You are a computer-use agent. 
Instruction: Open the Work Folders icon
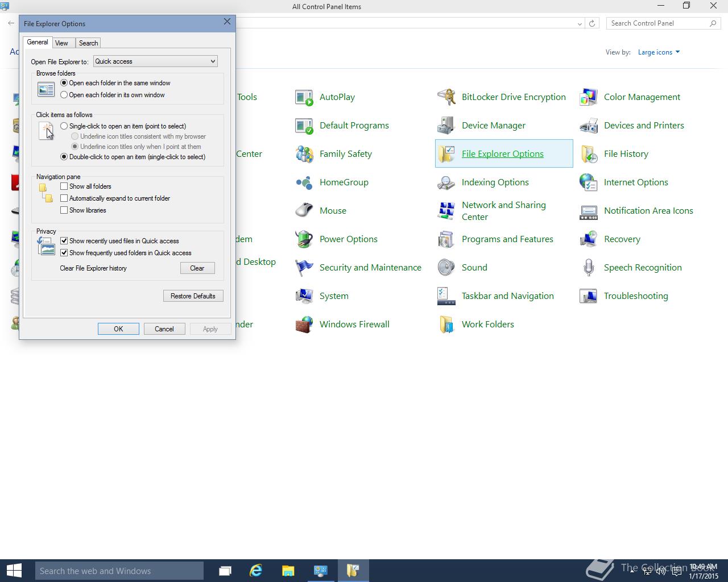pyautogui.click(x=446, y=325)
